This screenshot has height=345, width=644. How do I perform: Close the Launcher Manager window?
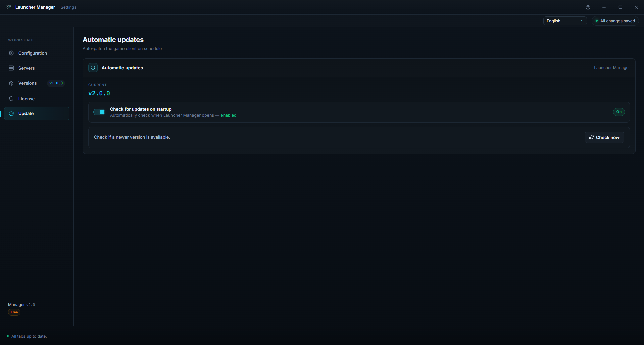636,7
